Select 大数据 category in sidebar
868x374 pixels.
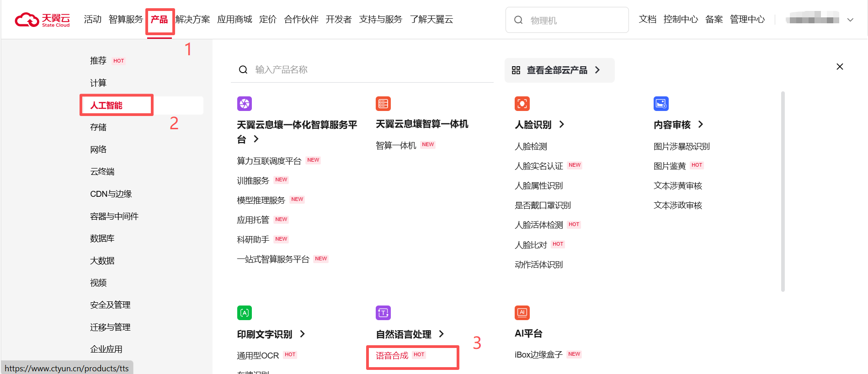click(x=102, y=260)
